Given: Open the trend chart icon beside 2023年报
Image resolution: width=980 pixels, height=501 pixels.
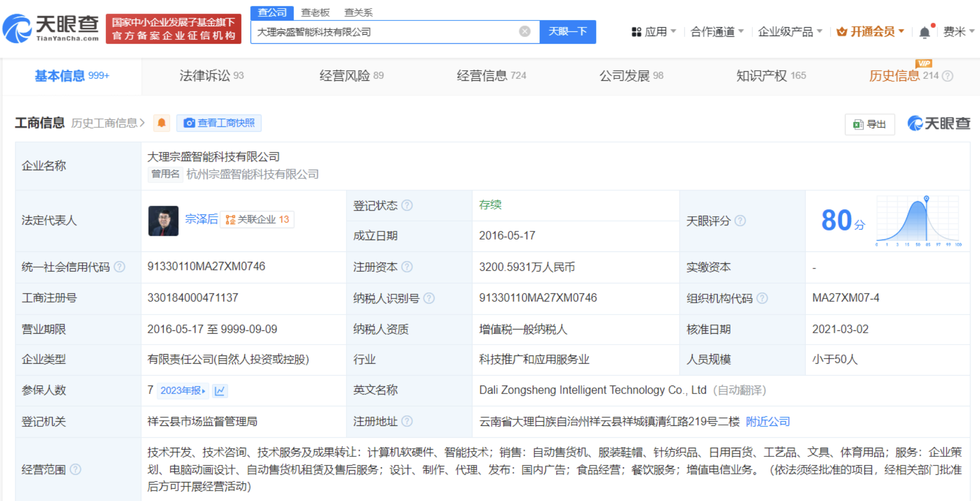Looking at the screenshot, I should pos(220,391).
